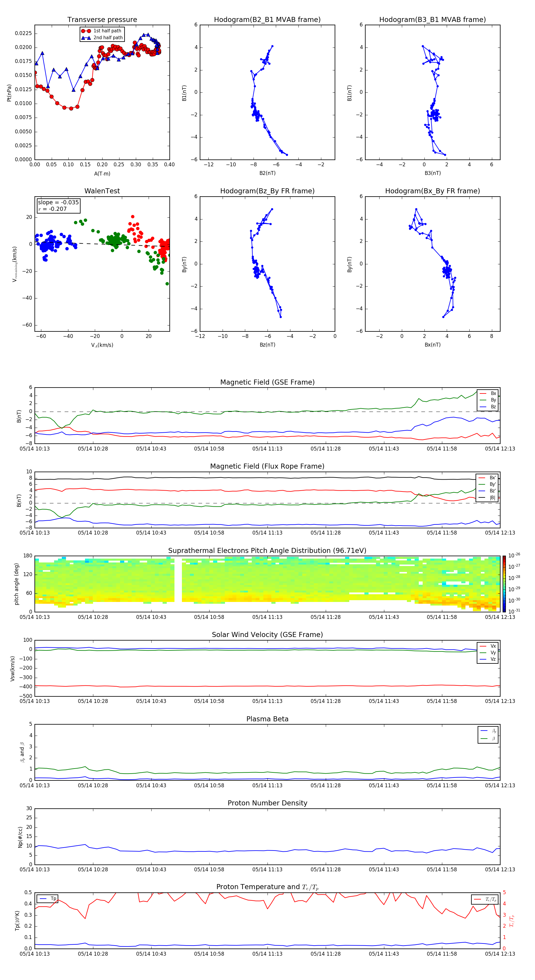Click the "Solar Wind Velocity (GSE Frame)" title

click(267, 635)
